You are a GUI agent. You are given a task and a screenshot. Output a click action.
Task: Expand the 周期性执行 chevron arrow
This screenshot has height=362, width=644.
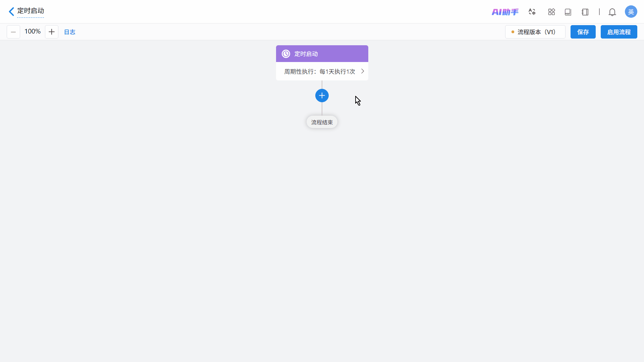click(x=363, y=71)
